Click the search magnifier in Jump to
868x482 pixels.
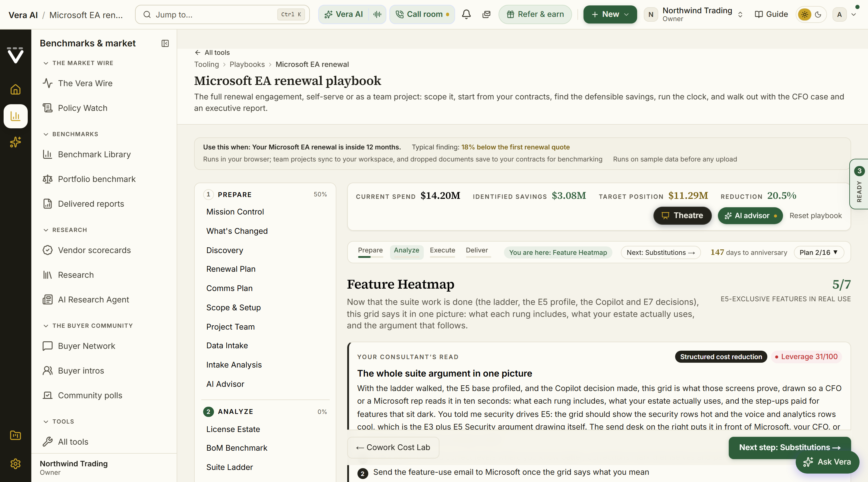[147, 14]
